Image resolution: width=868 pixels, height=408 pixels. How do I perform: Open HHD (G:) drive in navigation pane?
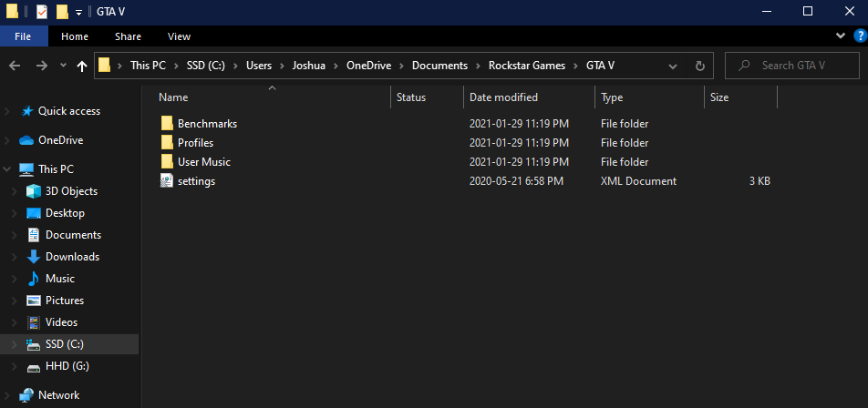(x=67, y=366)
